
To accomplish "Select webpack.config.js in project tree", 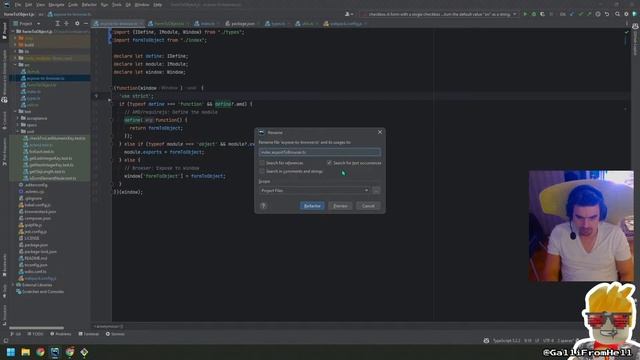I will (x=37, y=278).
